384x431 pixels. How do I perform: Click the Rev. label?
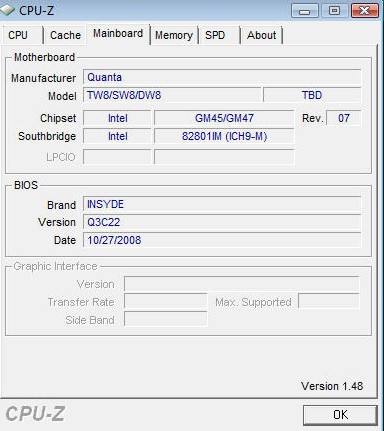pos(313,118)
